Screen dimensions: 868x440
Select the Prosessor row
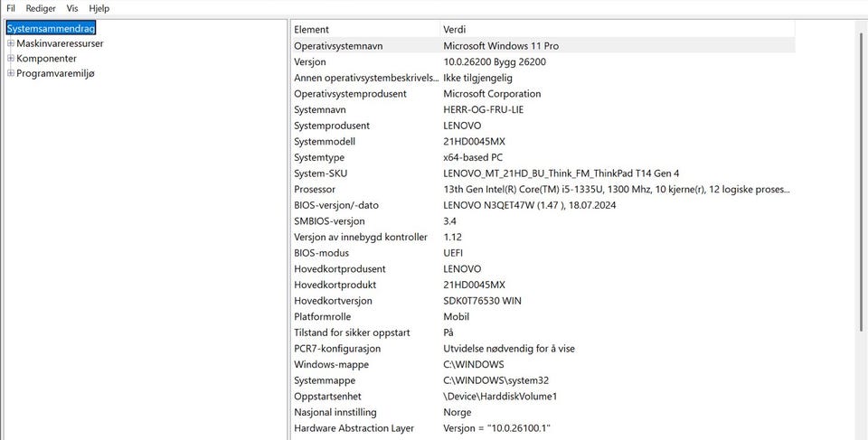(543, 190)
